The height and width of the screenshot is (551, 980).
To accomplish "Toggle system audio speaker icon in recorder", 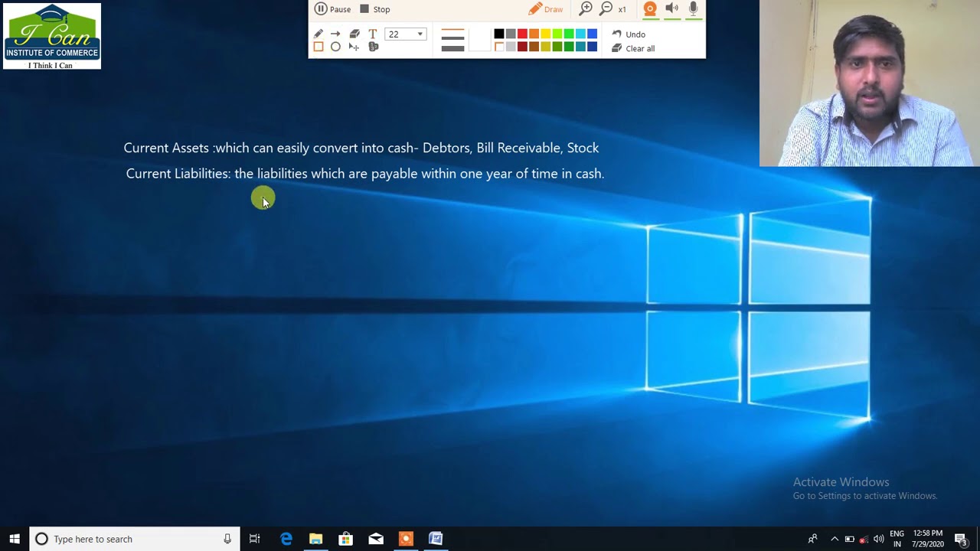I will (x=671, y=9).
